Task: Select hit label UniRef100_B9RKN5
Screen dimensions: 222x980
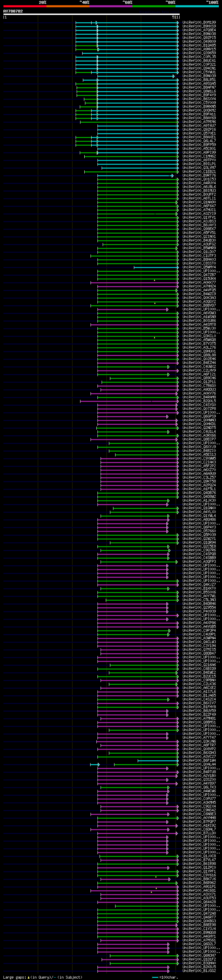Action: [199, 106]
